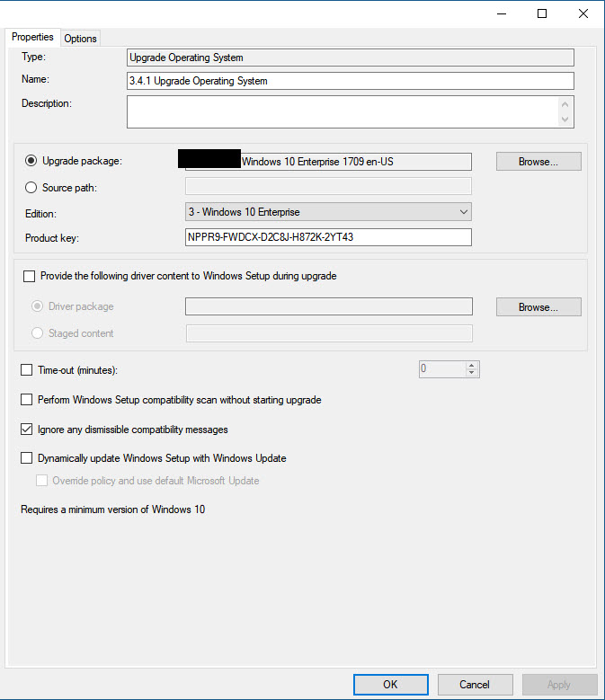Browse for a driver package

[538, 307]
